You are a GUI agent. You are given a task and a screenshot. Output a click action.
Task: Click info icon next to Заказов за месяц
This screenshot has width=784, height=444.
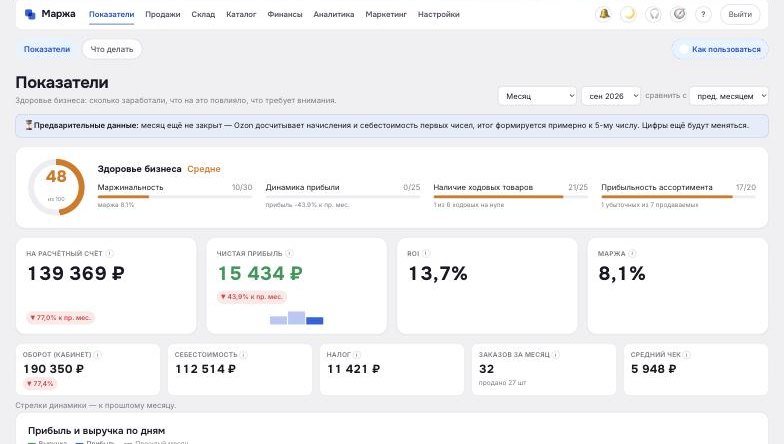556,354
